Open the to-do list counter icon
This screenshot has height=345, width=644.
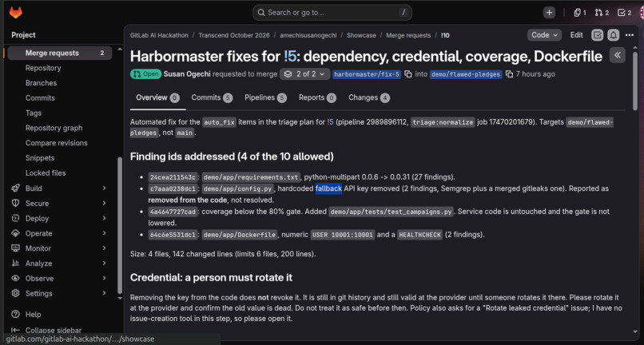click(x=624, y=13)
